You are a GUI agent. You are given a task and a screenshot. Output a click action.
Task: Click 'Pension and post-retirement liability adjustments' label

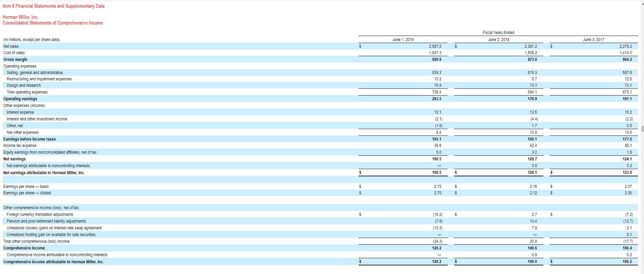coord(46,221)
